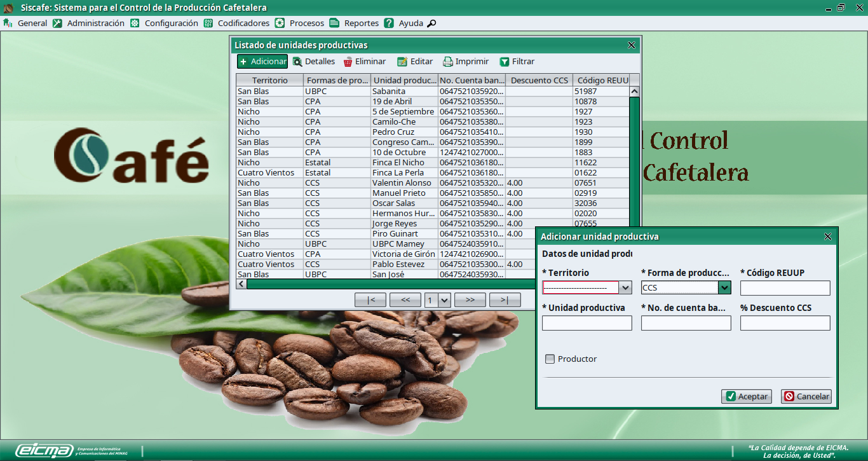Expand the Territorio dropdown

(625, 288)
